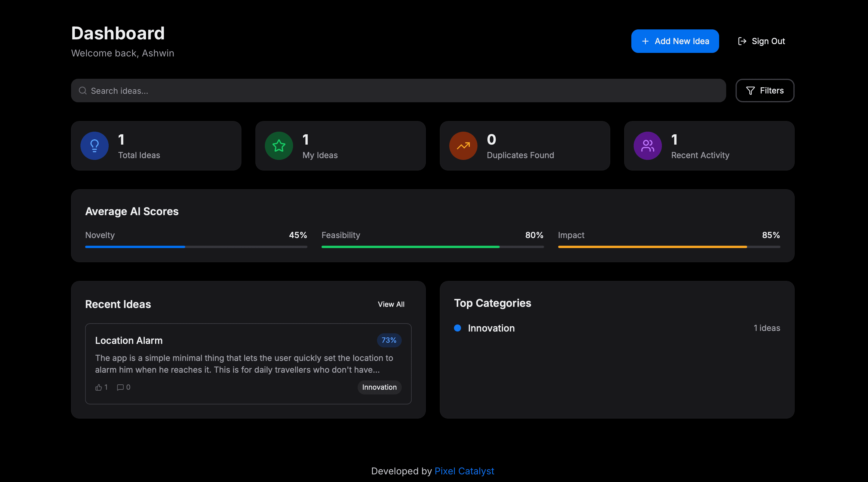
Task: Click the Novelty score progress bar
Action: click(x=196, y=247)
